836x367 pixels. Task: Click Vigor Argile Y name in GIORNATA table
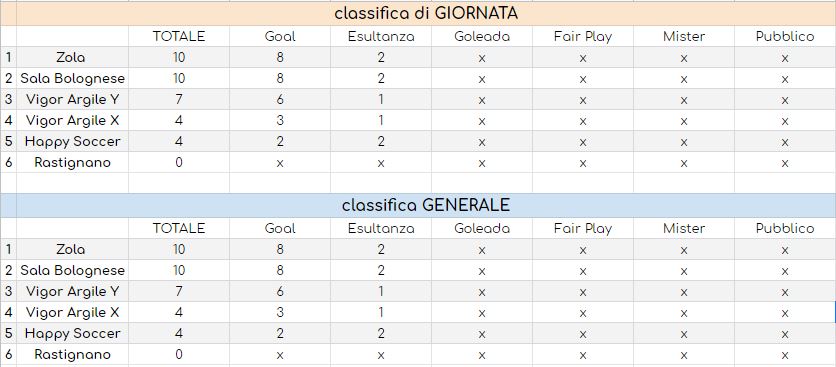point(72,99)
